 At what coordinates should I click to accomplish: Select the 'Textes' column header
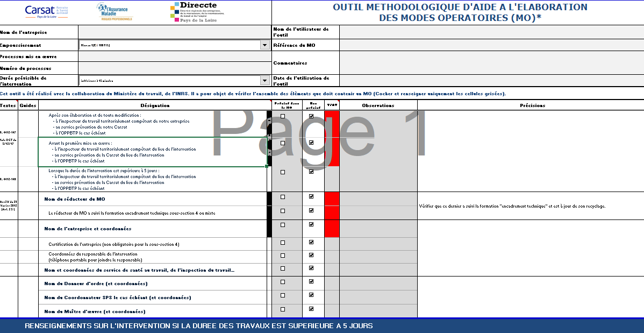click(x=9, y=105)
